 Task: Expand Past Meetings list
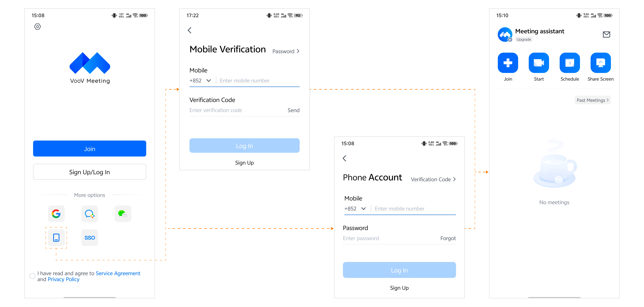point(592,100)
